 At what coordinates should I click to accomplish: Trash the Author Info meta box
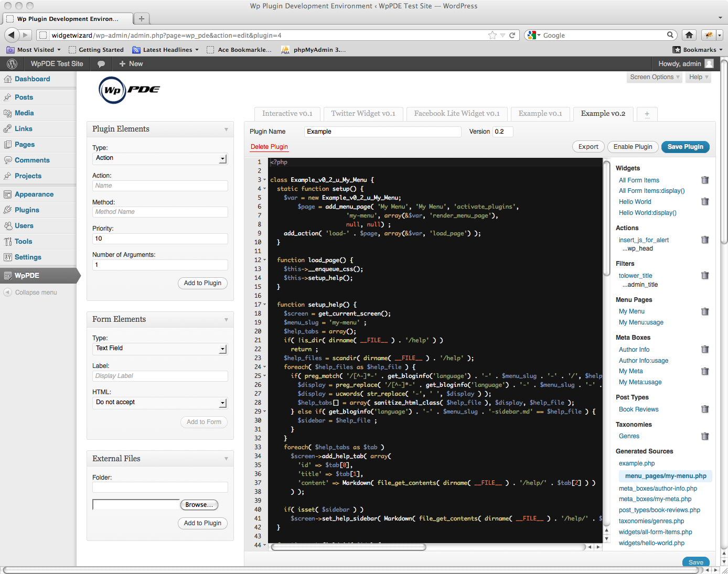(705, 349)
